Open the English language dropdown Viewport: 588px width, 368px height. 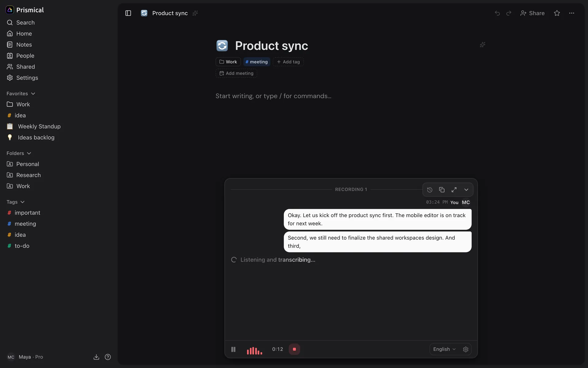(444, 349)
